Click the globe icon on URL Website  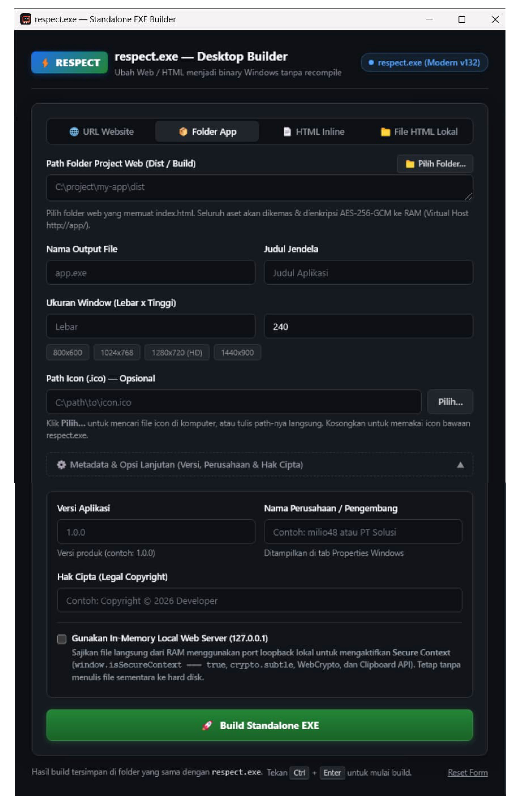[74, 131]
